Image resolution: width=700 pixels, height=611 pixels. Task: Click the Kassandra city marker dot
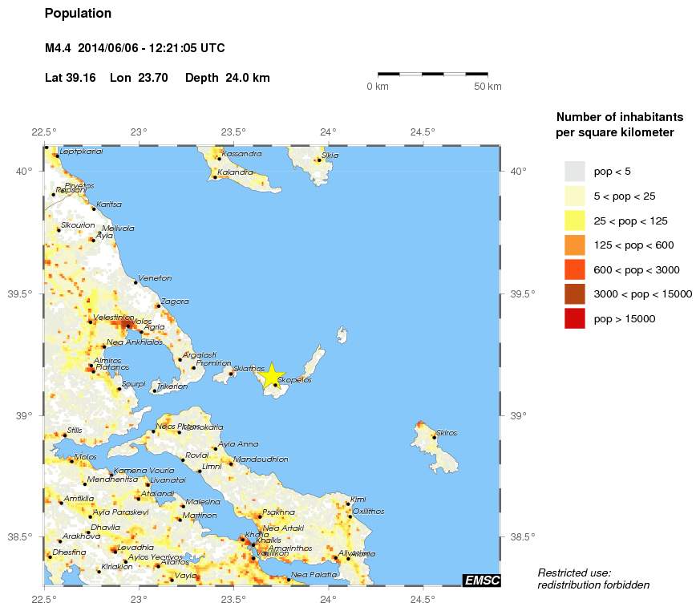click(x=219, y=159)
